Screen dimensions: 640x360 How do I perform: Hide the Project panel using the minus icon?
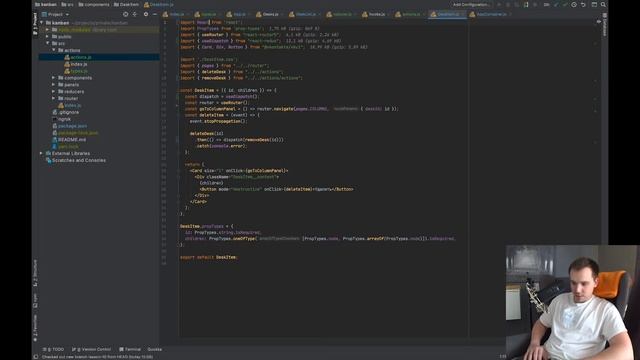(x=155, y=14)
